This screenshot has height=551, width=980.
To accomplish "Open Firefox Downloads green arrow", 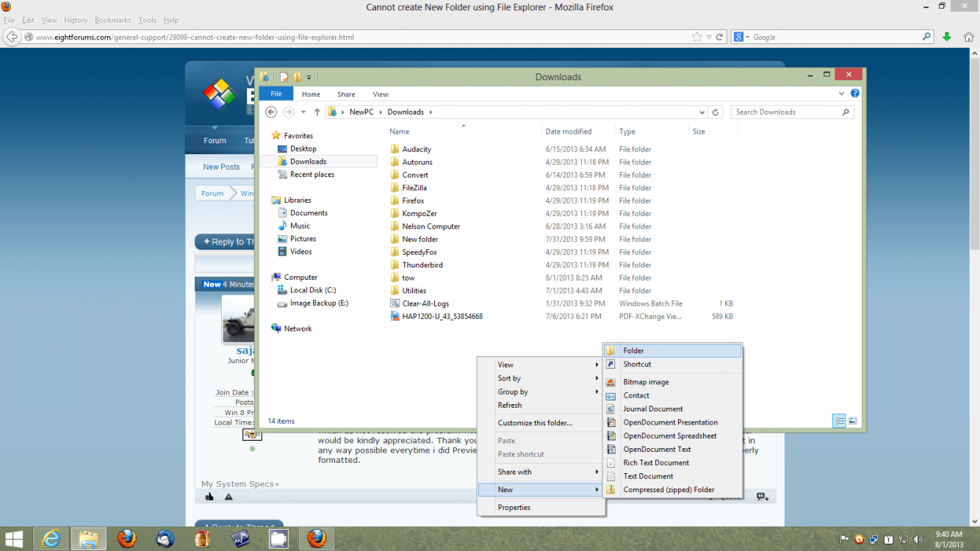I will pyautogui.click(x=947, y=37).
